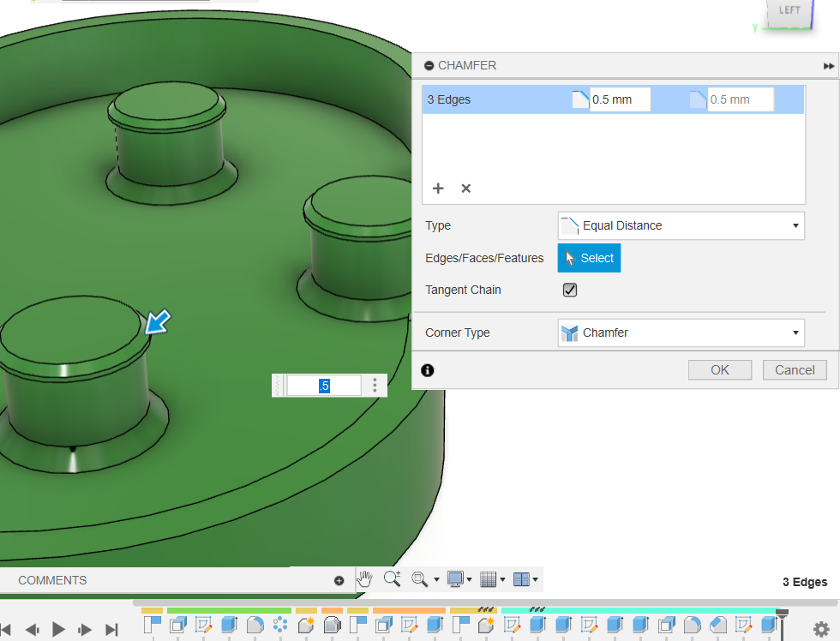Open the Type dropdown showing Equal Distance

click(681, 226)
